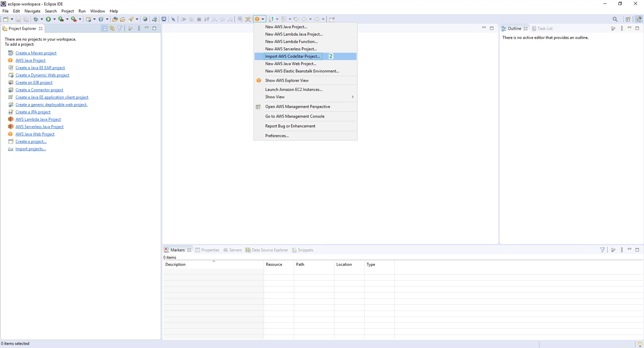Click the Import projects link
Image resolution: width=644 pixels, height=348 pixels.
31,149
